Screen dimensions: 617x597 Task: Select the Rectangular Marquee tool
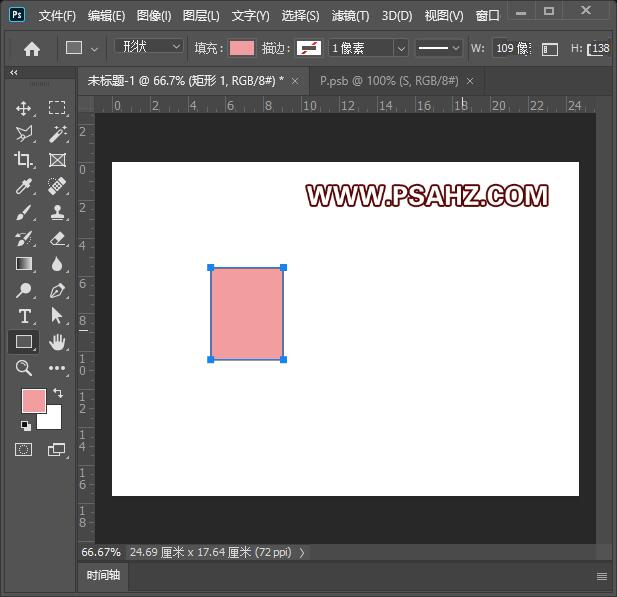[57, 108]
